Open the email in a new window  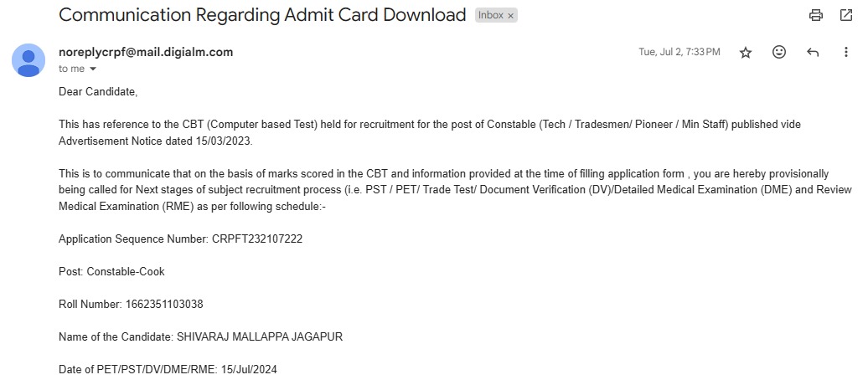pyautogui.click(x=846, y=16)
